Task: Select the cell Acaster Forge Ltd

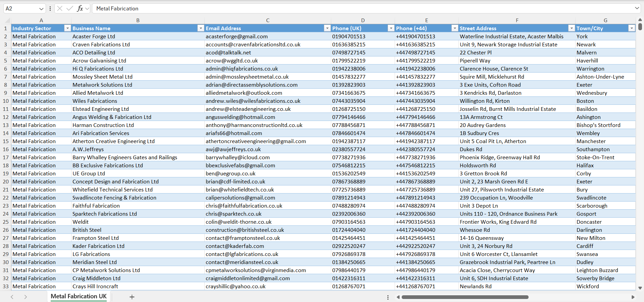Action: click(138, 36)
